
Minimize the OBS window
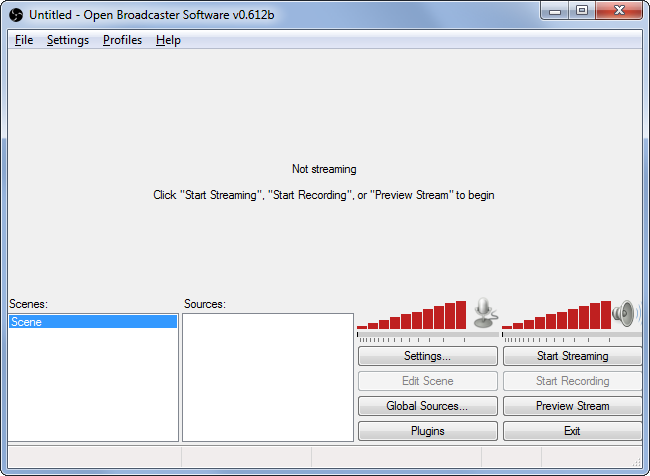(556, 11)
